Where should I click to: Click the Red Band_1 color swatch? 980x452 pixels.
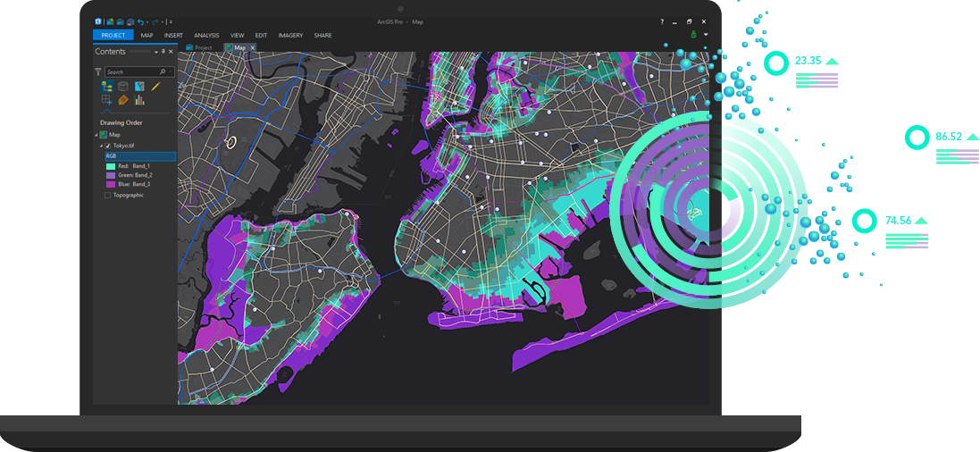tap(111, 166)
